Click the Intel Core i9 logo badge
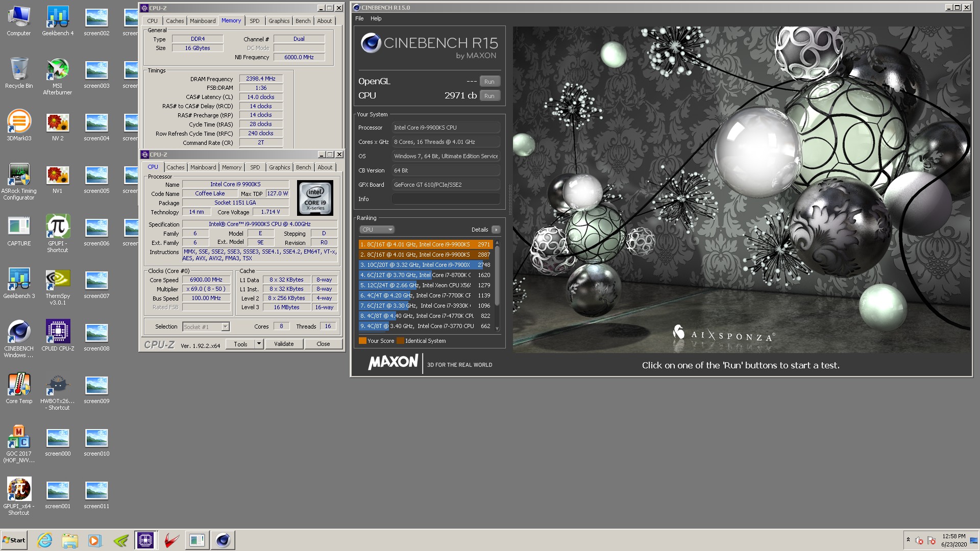 (x=315, y=198)
